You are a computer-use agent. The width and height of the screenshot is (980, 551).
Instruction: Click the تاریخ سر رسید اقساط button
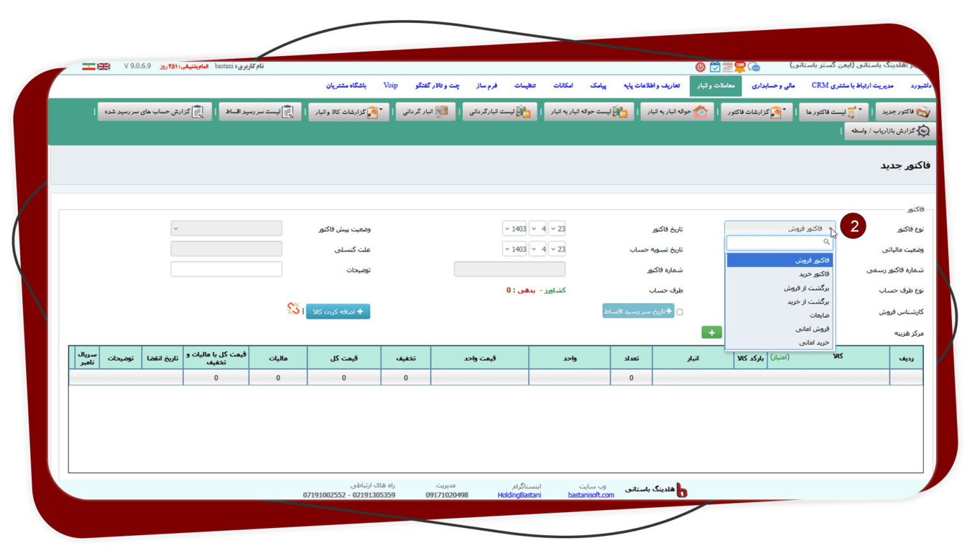[638, 311]
